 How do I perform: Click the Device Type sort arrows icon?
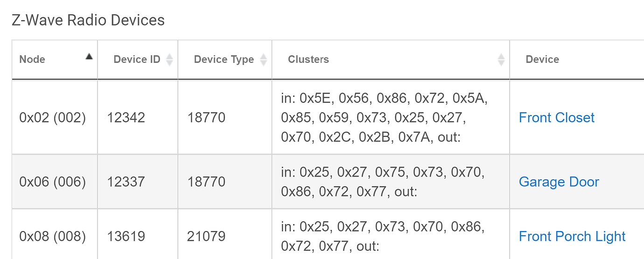point(263,59)
